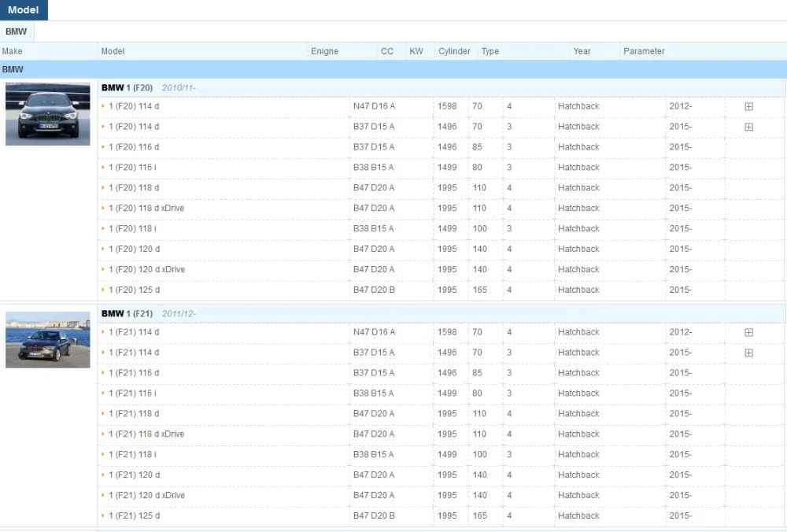Viewport: 787px width, 532px height.
Task: Click the arrow bullet before 1 (F20) 125 d
Action: coord(103,290)
